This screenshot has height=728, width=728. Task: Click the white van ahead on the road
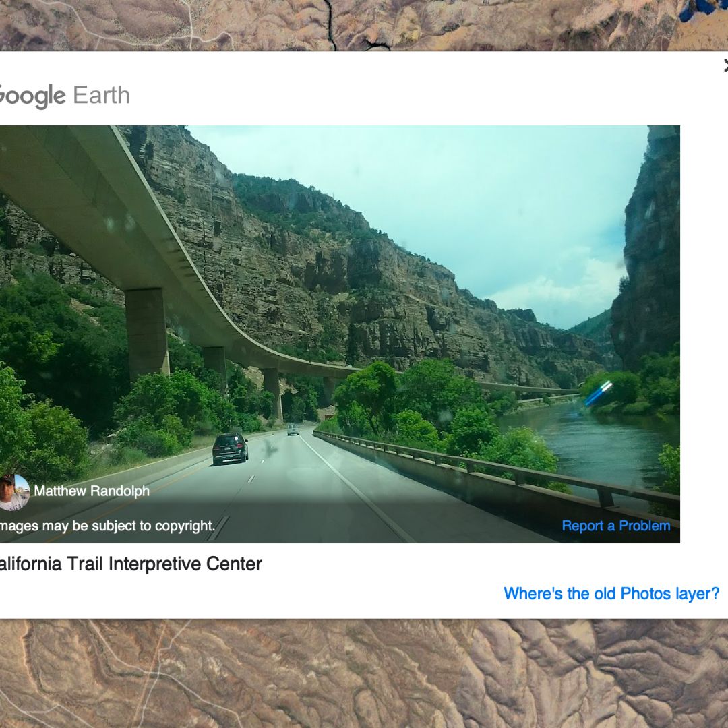point(293,429)
